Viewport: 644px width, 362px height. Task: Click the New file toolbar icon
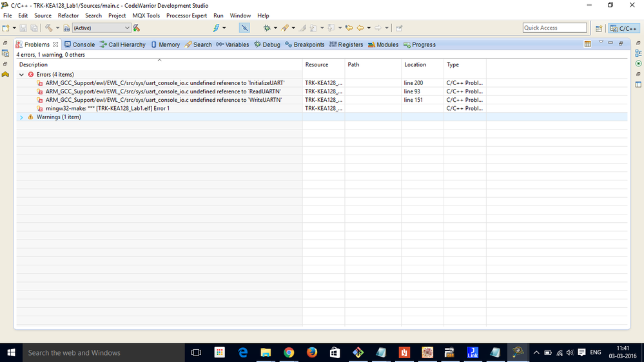tap(6, 28)
